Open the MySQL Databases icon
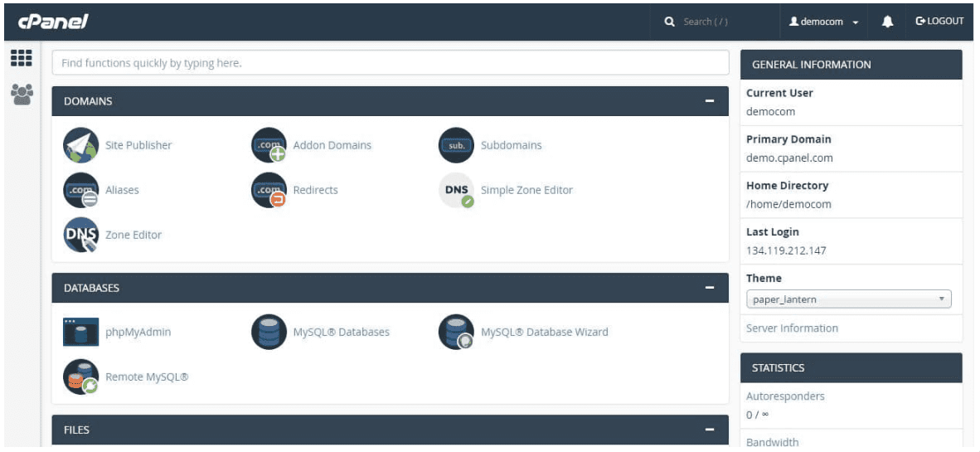Viewport: 980px width, 452px height. pyautogui.click(x=269, y=332)
